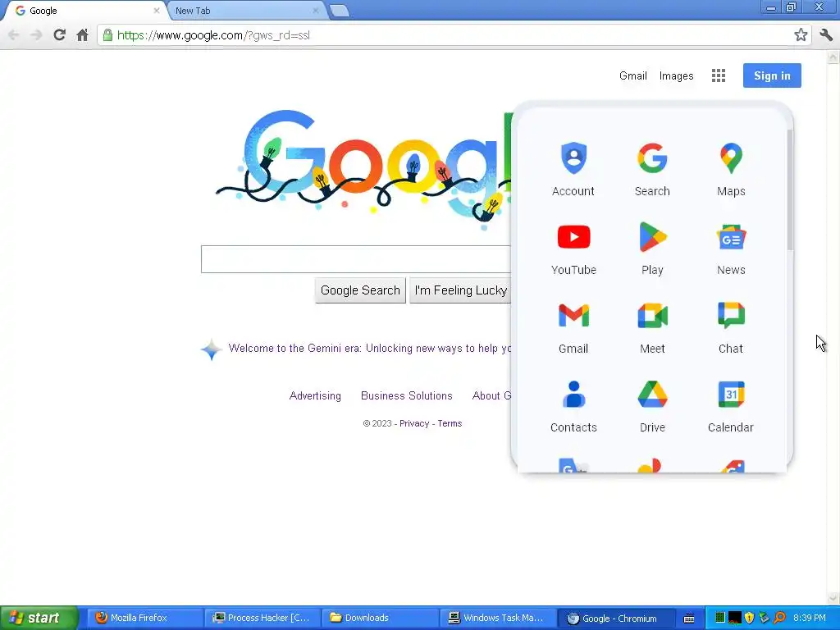This screenshot has width=840, height=630.
Task: Open the Privacy link
Action: [x=414, y=424]
